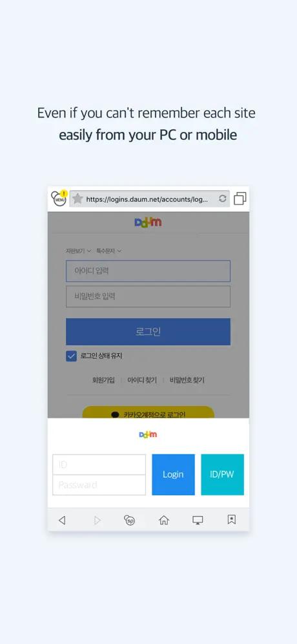Tap the SP icon in bottom bar
297x644 pixels.
pyautogui.click(x=130, y=521)
